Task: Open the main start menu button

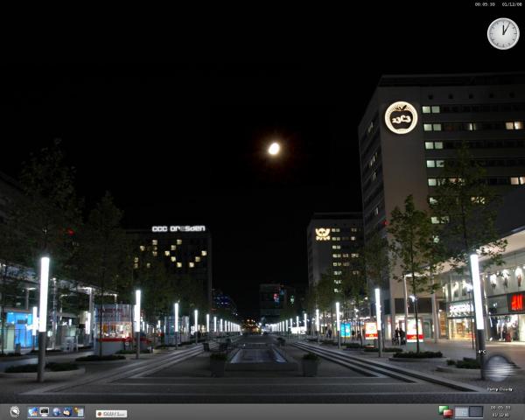Action: tap(15, 412)
